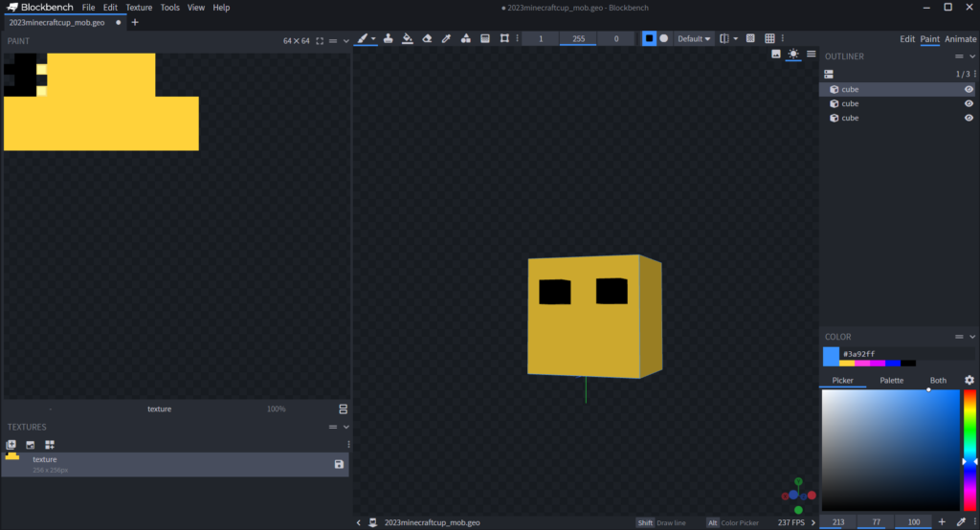
Task: Open the Default blend mode dropdown
Action: click(694, 38)
